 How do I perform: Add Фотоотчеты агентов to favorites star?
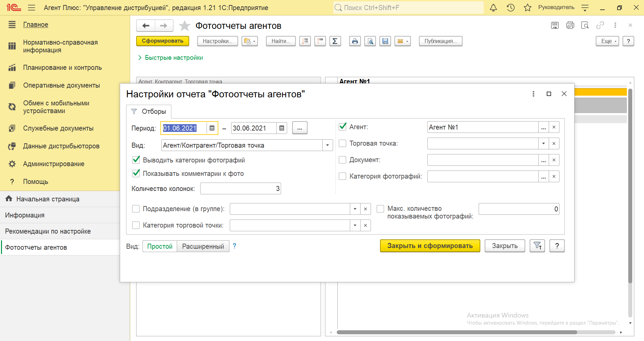click(x=184, y=26)
